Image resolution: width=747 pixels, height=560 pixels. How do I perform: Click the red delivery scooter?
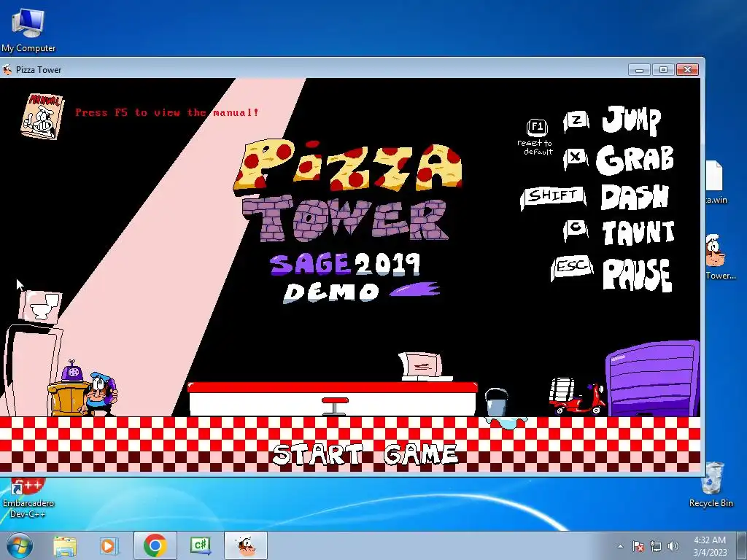tap(578, 397)
